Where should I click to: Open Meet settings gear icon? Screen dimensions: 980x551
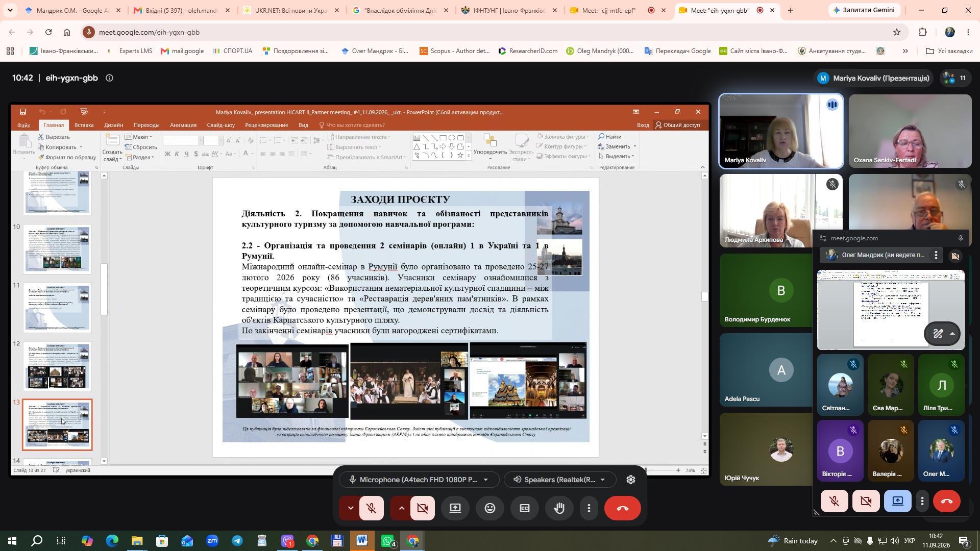(x=631, y=480)
